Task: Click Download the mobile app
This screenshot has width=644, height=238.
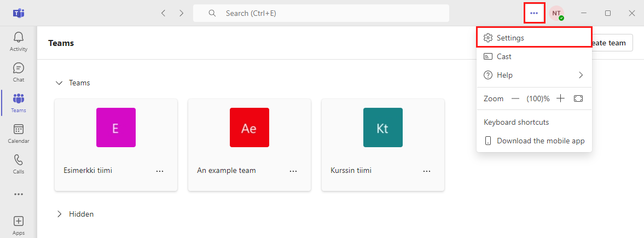Action: click(x=534, y=141)
